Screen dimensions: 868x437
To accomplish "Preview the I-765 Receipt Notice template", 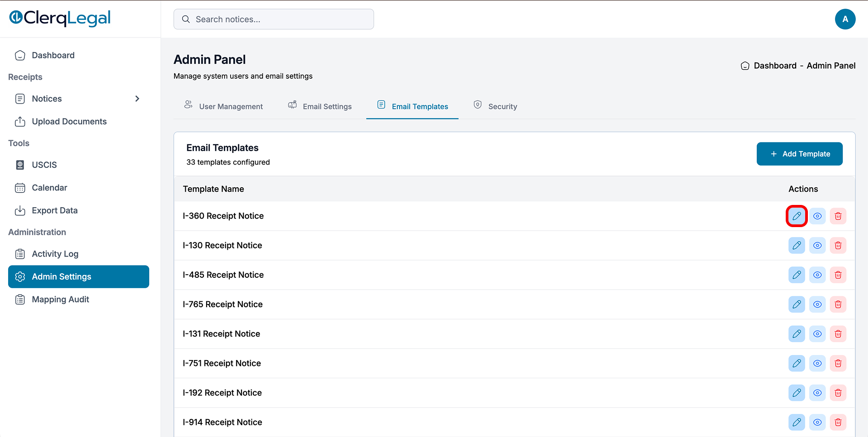I will [x=817, y=304].
